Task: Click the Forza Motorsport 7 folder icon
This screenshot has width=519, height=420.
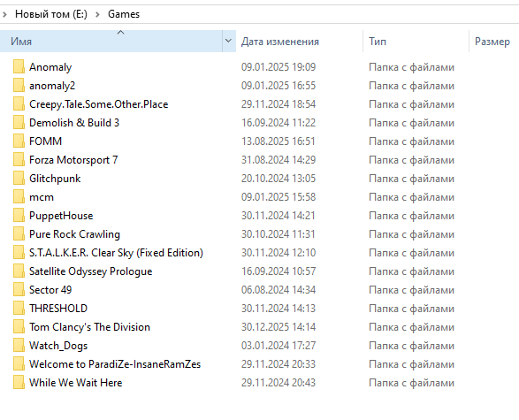Action: tap(19, 159)
